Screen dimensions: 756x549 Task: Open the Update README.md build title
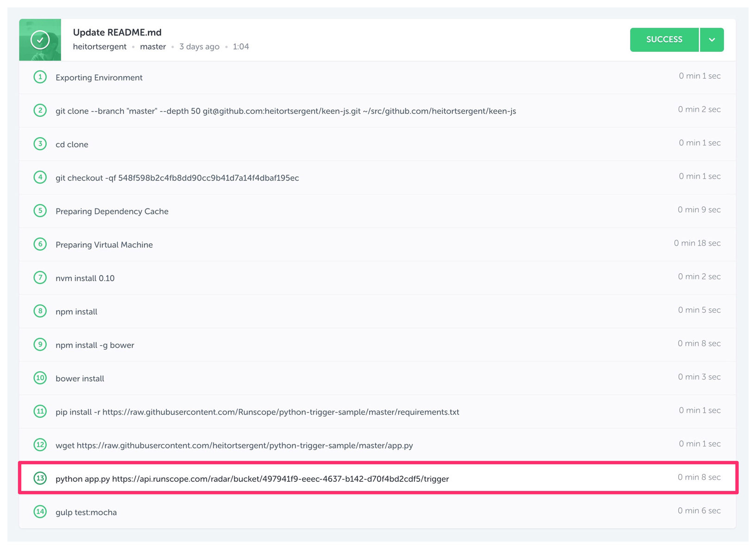point(117,32)
